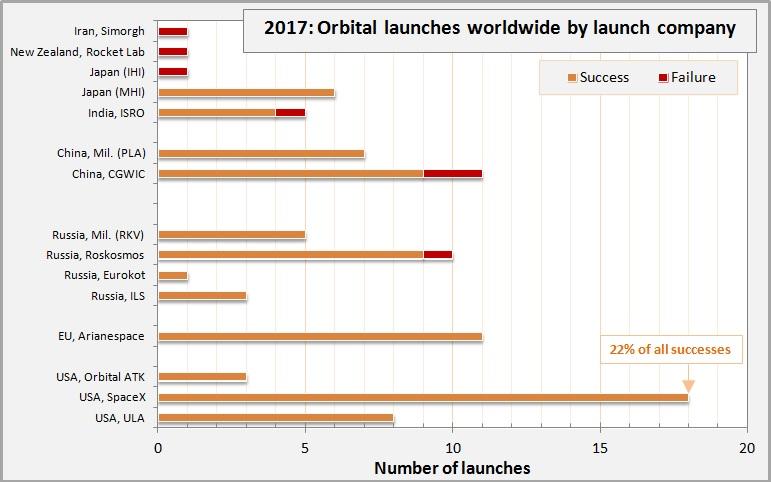The height and width of the screenshot is (482, 771).
Task: Click the orange success segment of India ISRO
Action: click(x=217, y=113)
